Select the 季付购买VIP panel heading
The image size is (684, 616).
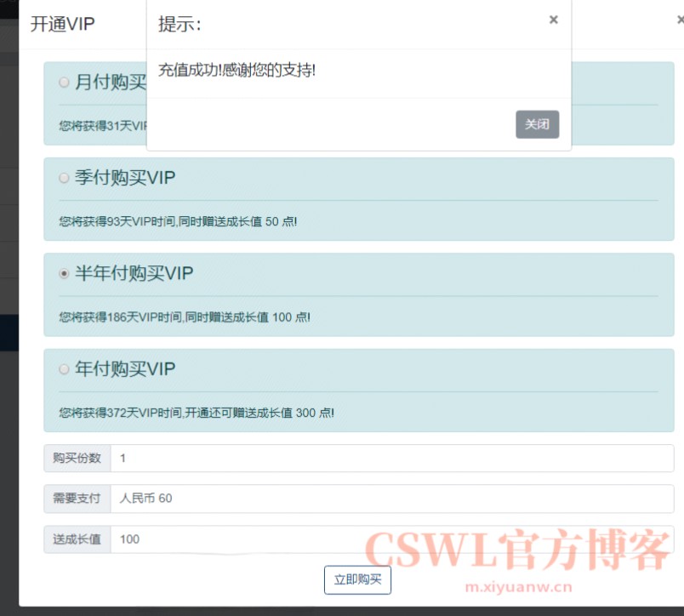tap(123, 178)
